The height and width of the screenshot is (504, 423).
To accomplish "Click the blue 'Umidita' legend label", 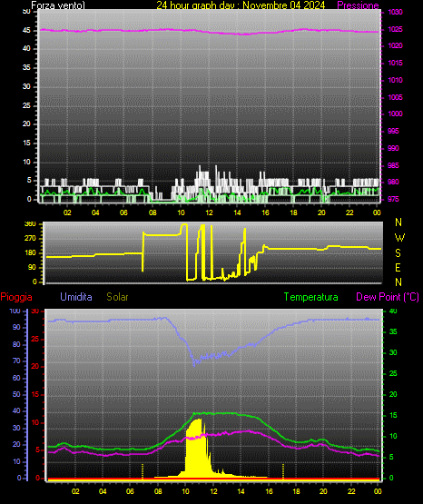I will pos(76,297).
